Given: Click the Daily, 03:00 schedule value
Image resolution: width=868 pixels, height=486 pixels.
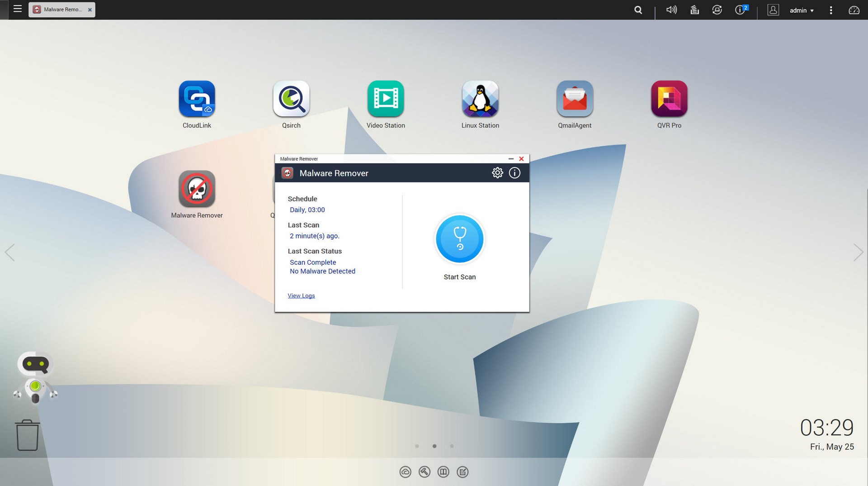Looking at the screenshot, I should coord(307,210).
